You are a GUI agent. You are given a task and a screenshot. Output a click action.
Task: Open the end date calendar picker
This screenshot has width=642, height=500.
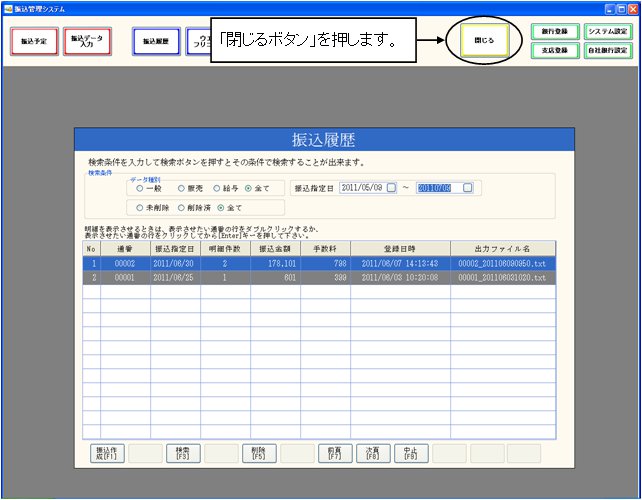click(x=467, y=187)
